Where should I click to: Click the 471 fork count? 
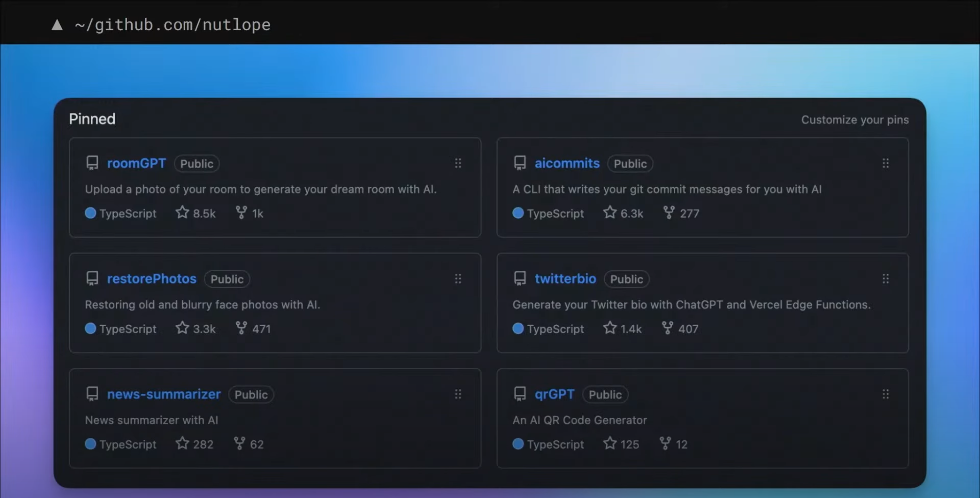tap(261, 329)
